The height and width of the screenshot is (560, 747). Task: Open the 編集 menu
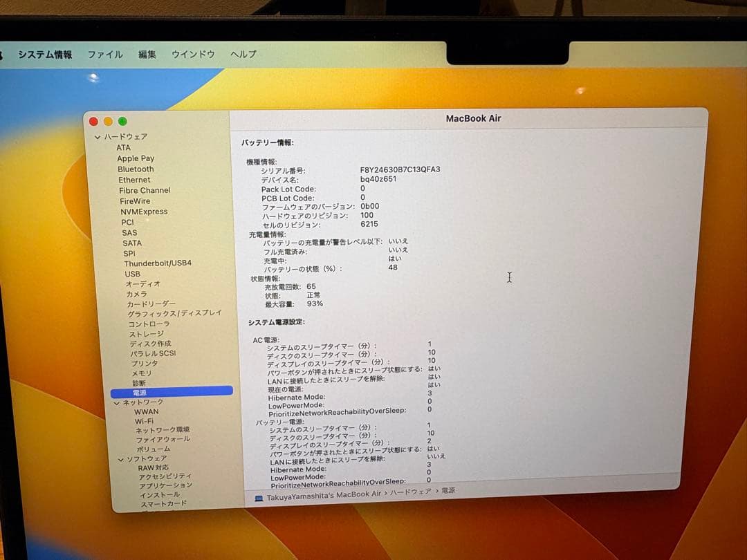click(147, 55)
